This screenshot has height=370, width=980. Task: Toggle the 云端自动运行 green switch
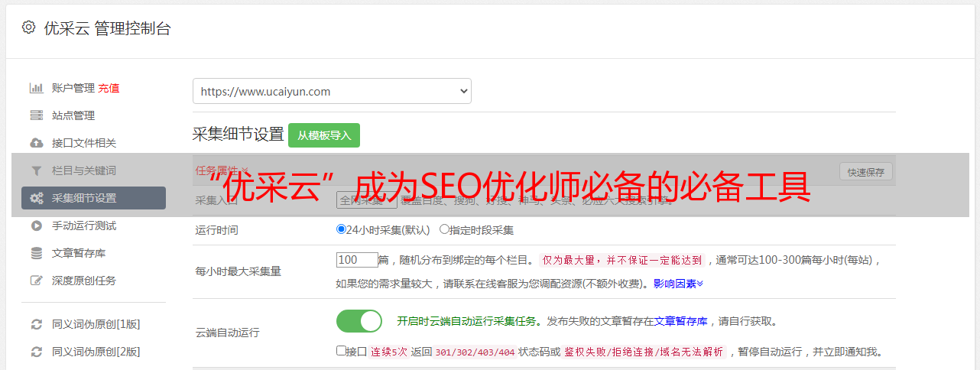coord(359,321)
